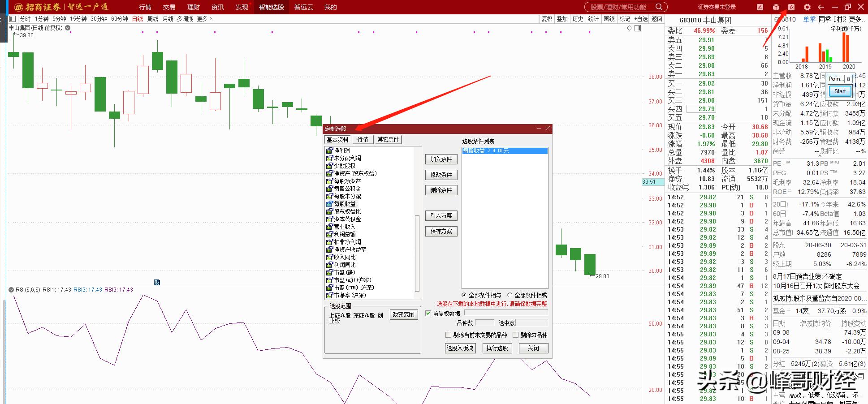Open the 丰山集团 chart title dropdown arrow
The image size is (868, 404).
click(68, 28)
